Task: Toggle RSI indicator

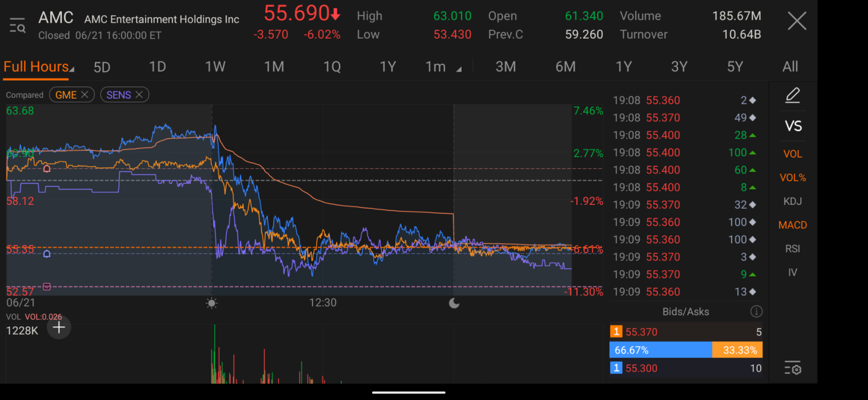Action: pyautogui.click(x=793, y=249)
